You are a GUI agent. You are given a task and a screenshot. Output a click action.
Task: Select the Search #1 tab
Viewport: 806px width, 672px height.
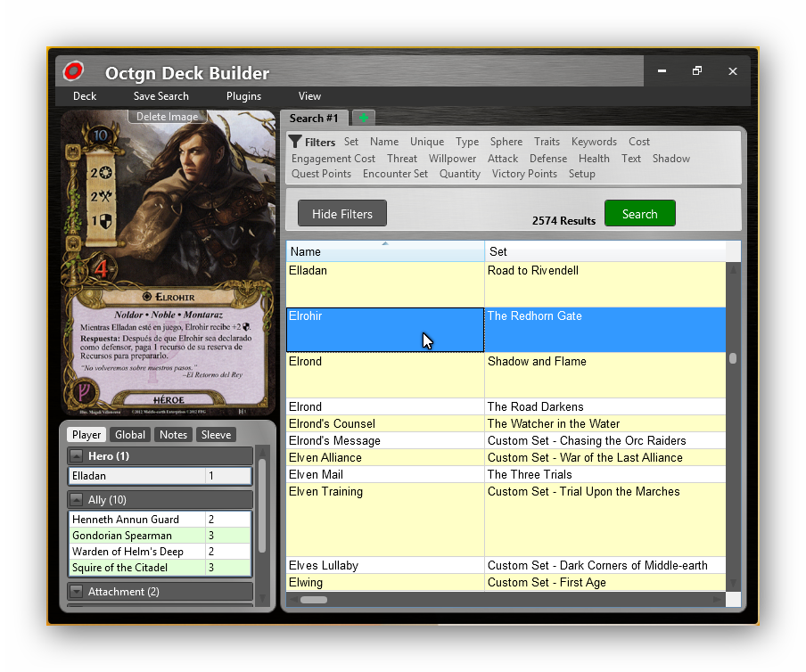click(314, 119)
